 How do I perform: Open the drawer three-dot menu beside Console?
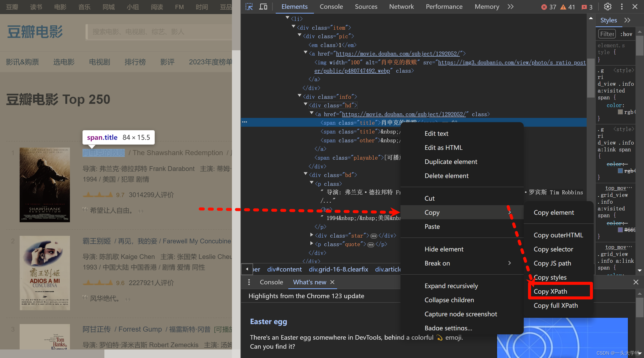pyautogui.click(x=249, y=282)
